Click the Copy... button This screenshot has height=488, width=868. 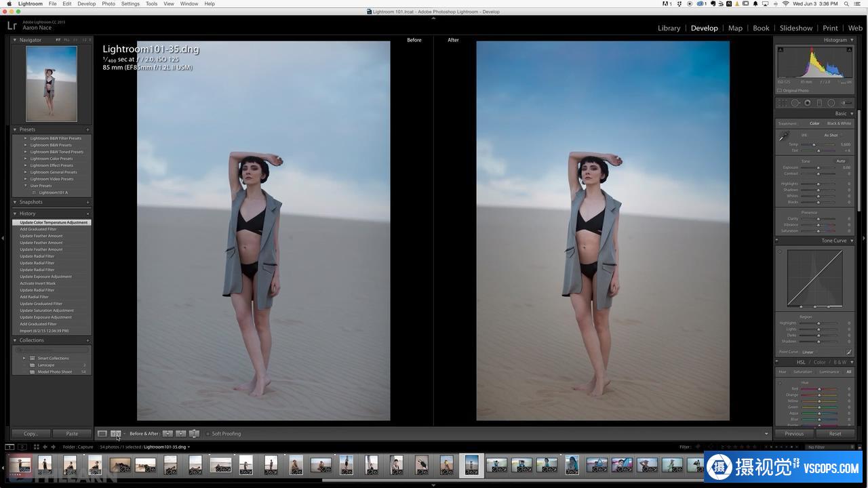(x=31, y=434)
